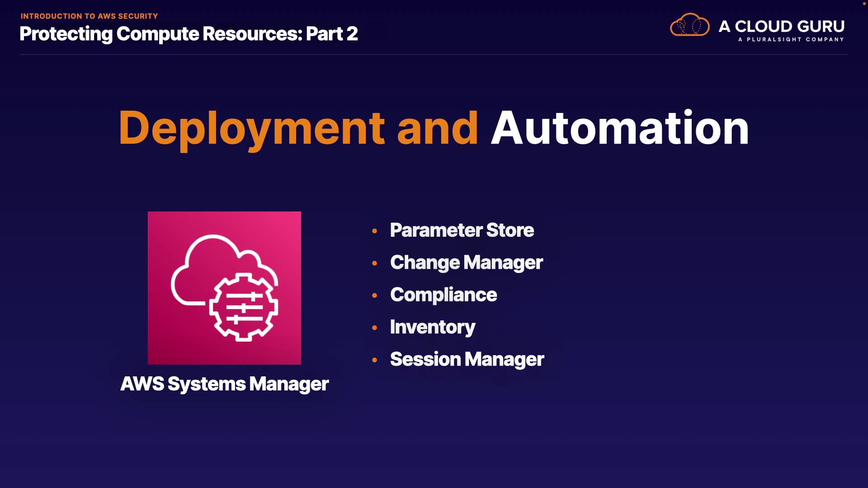Select the Change Manager bullet text
The width and height of the screenshot is (868, 488).
pos(466,263)
